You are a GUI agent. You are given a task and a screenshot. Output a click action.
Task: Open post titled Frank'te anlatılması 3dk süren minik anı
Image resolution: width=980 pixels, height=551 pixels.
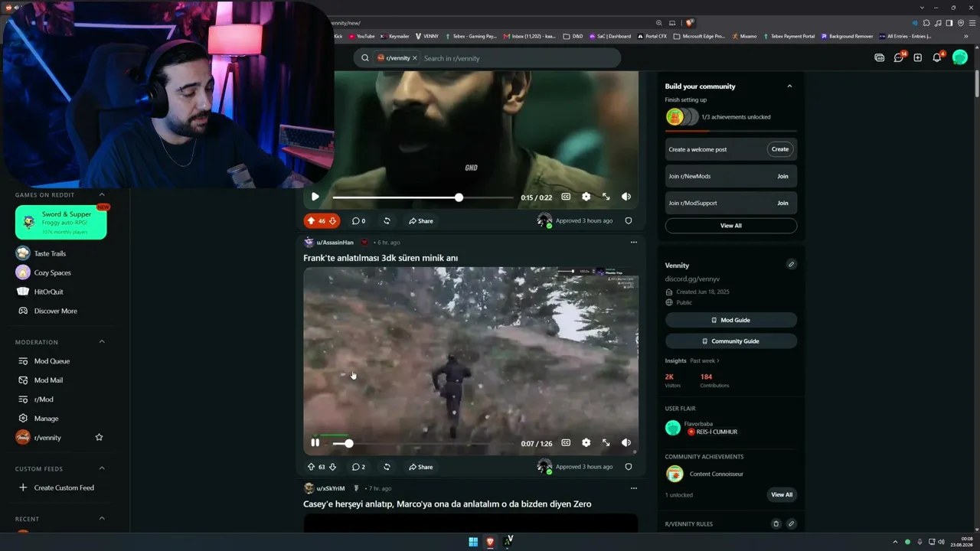pyautogui.click(x=381, y=258)
